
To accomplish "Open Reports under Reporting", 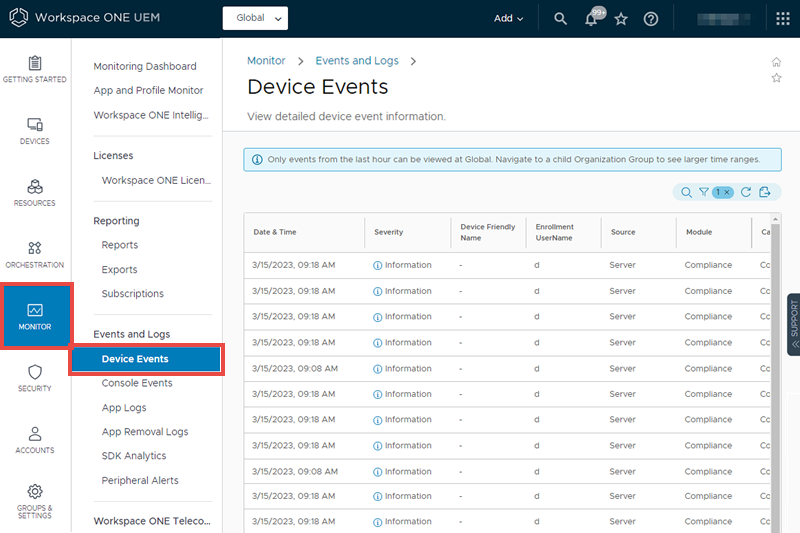I will point(120,245).
